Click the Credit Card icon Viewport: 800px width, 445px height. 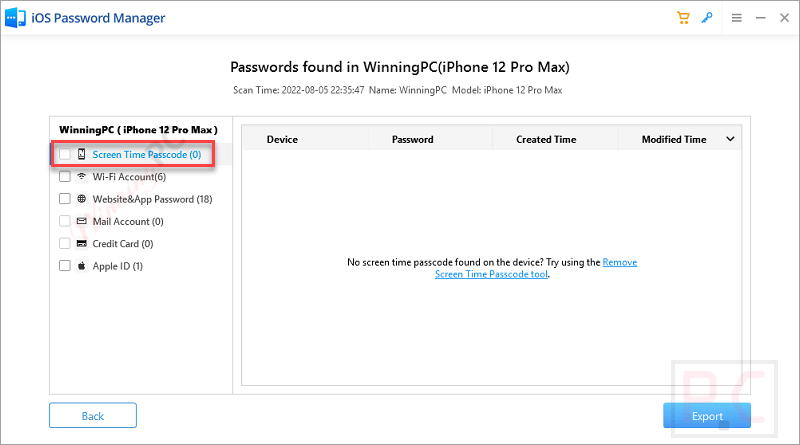click(x=82, y=243)
